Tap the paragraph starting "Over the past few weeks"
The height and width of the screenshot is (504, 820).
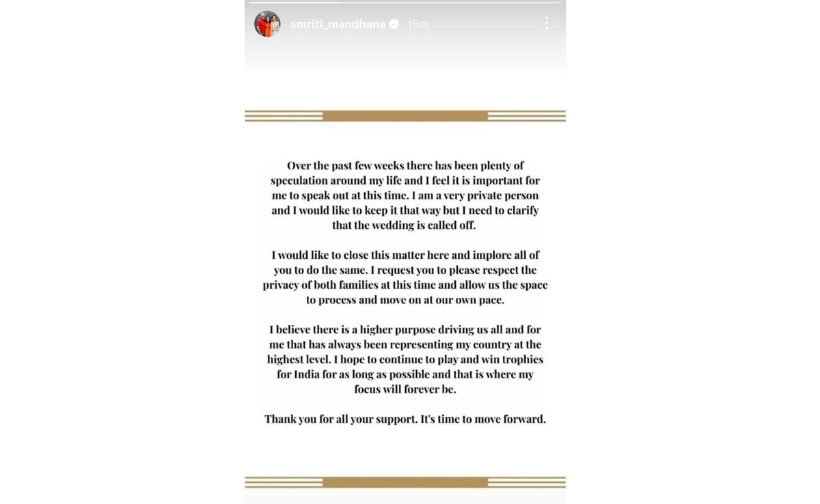click(x=405, y=195)
